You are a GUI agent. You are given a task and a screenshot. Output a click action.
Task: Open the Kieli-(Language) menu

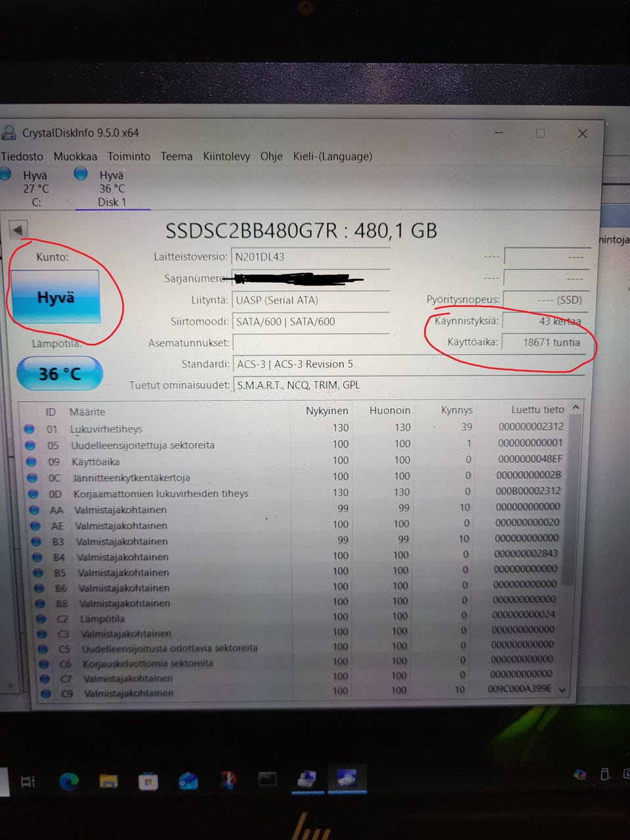[x=332, y=156]
